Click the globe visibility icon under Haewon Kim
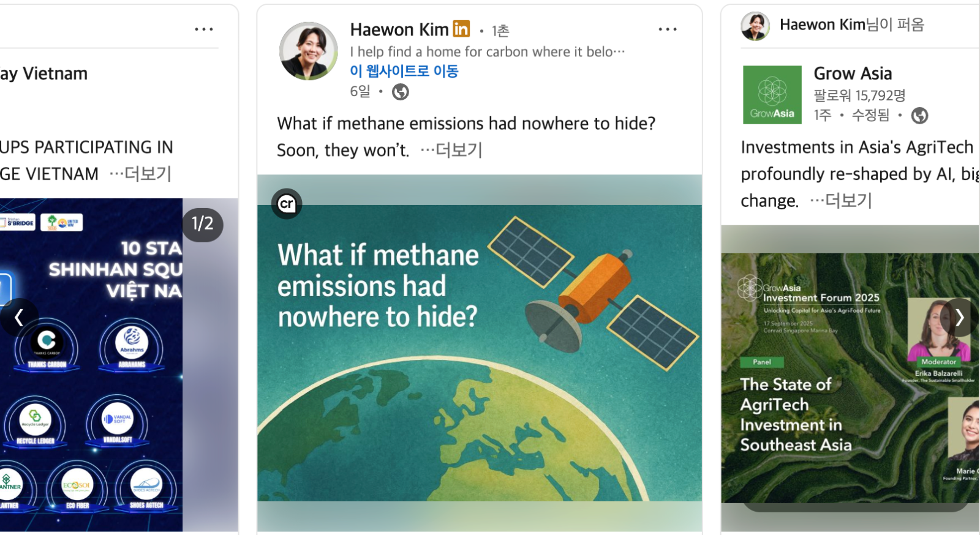 pos(401,92)
